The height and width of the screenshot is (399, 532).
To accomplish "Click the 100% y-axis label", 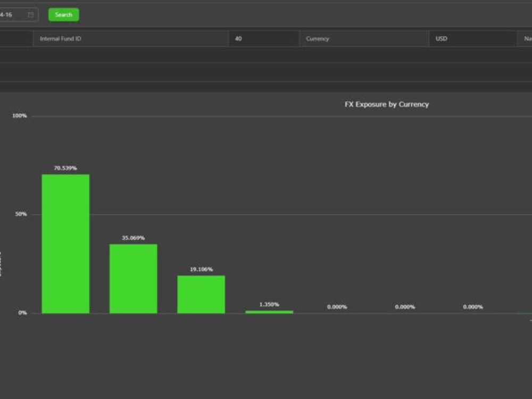I will (19, 115).
